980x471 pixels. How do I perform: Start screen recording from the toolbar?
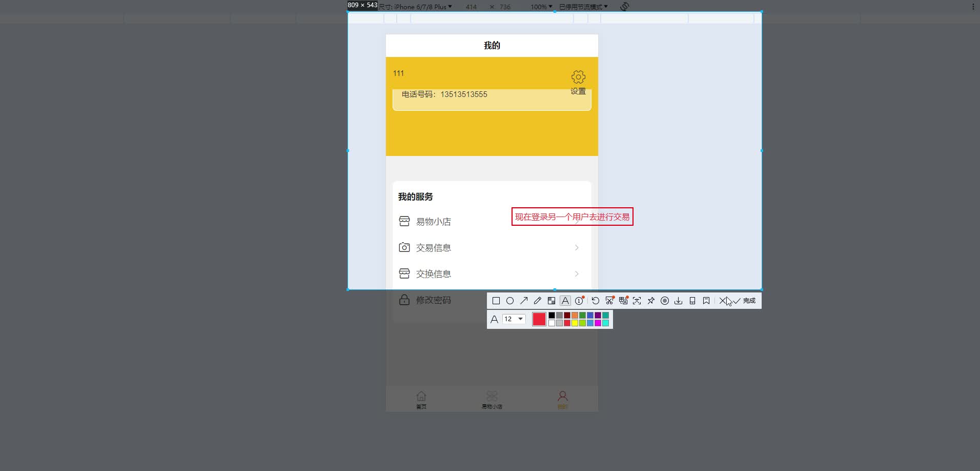tap(665, 301)
